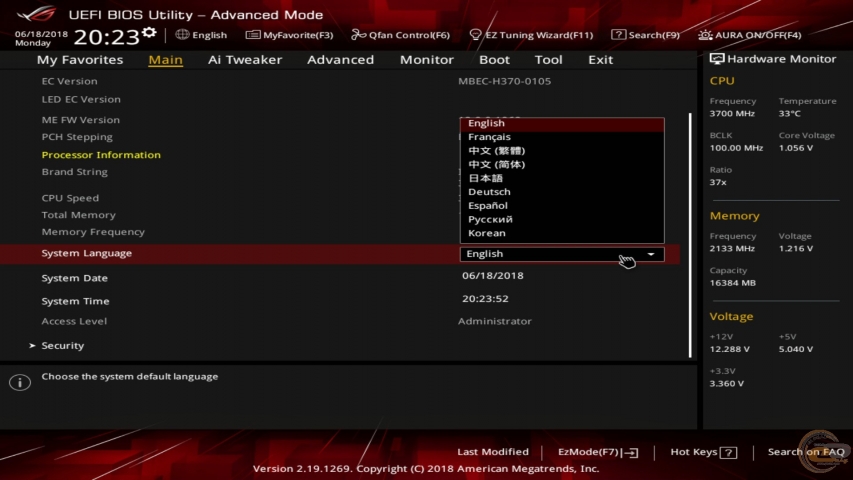Click the globe language icon in the top bar
The height and width of the screenshot is (480, 853).
(182, 35)
